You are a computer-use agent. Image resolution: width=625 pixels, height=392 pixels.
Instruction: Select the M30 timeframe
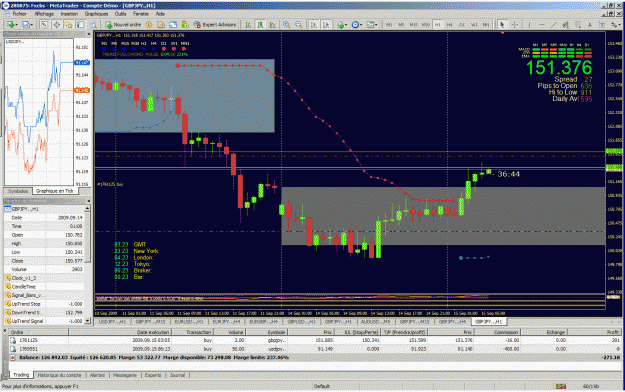(x=426, y=25)
